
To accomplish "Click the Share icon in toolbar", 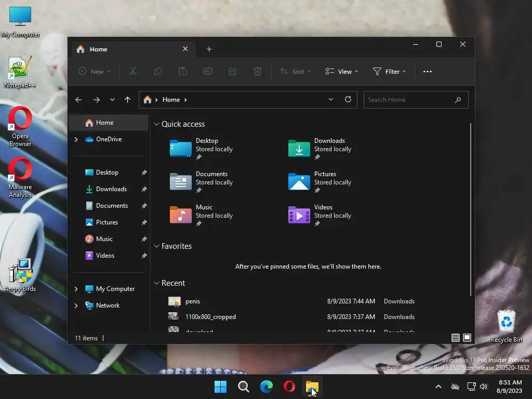I will [x=233, y=71].
